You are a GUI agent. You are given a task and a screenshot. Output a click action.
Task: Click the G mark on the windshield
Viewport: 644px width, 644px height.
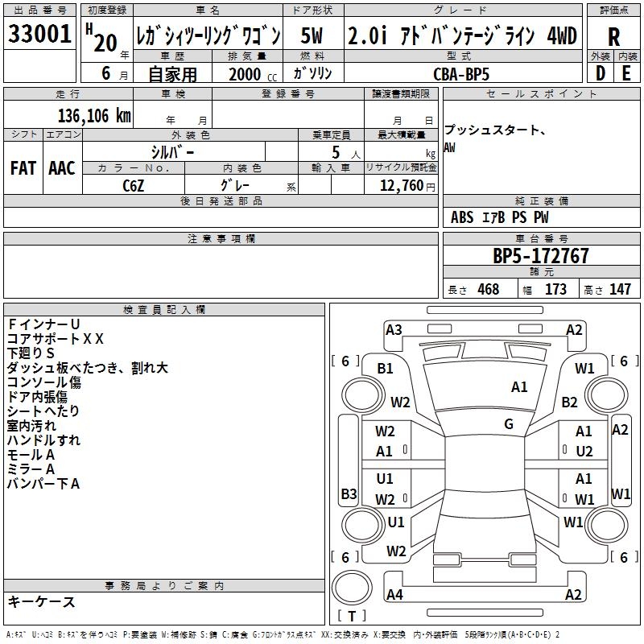pyautogui.click(x=509, y=424)
